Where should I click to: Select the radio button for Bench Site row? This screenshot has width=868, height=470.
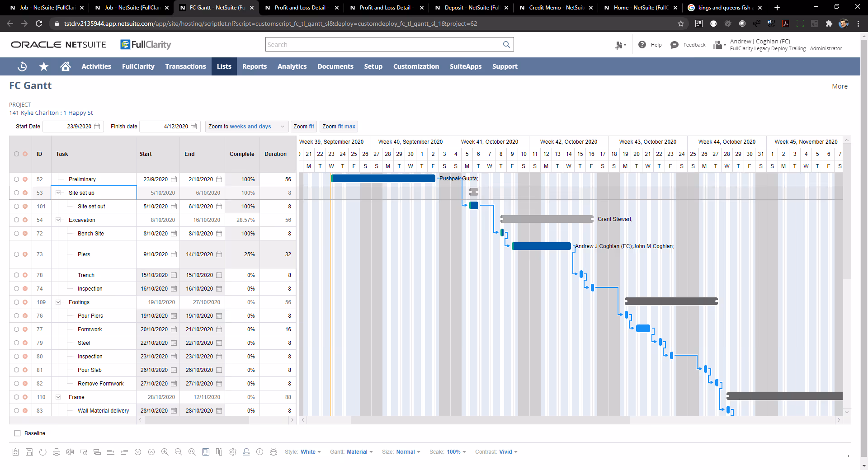coord(17,234)
